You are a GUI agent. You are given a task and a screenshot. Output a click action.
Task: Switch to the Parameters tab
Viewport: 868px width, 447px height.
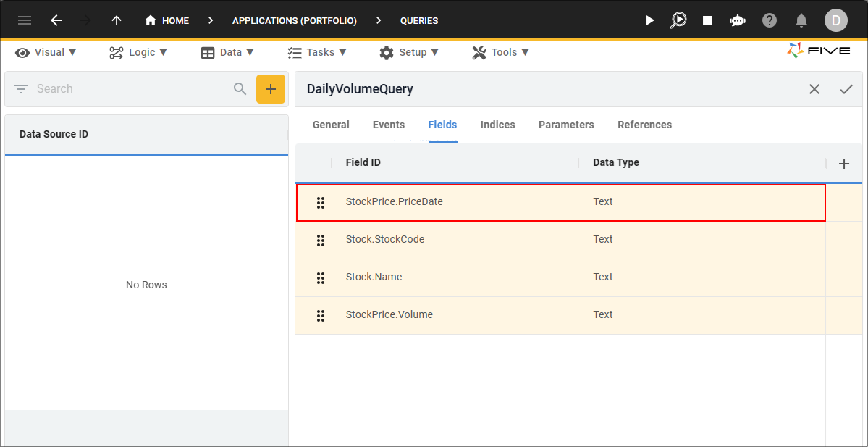(566, 125)
